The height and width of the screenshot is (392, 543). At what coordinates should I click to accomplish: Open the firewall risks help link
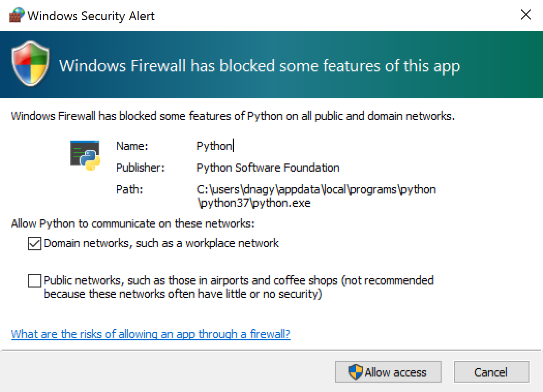(150, 334)
